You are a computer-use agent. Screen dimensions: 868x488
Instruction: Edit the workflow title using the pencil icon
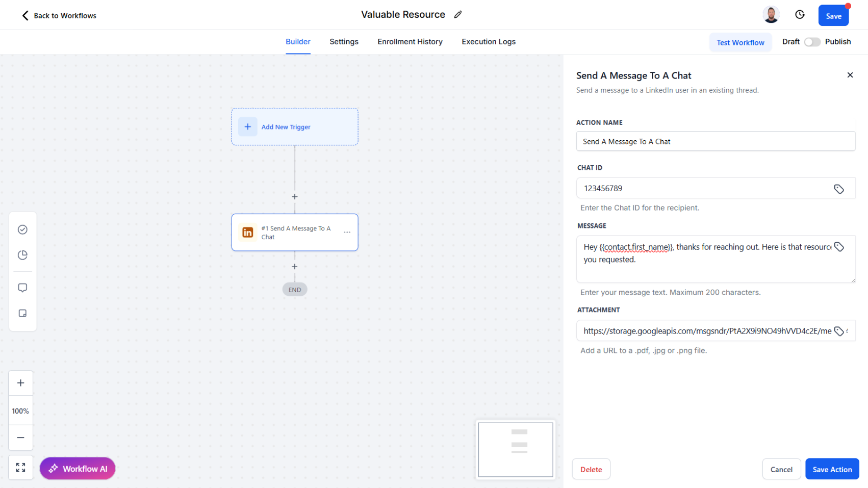pos(457,14)
